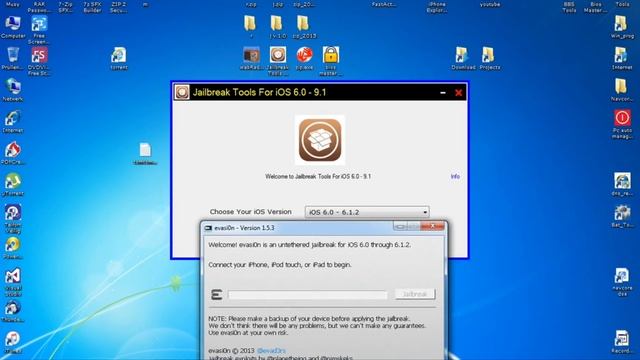The image size is (640, 360).
Task: Open the zip_2013 folder on desktop
Action: coord(304,27)
